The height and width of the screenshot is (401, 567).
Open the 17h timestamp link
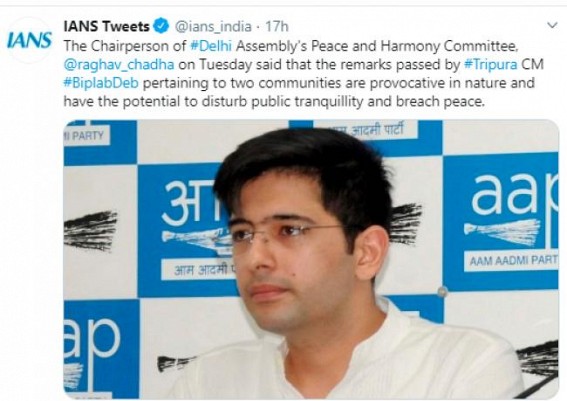277,26
